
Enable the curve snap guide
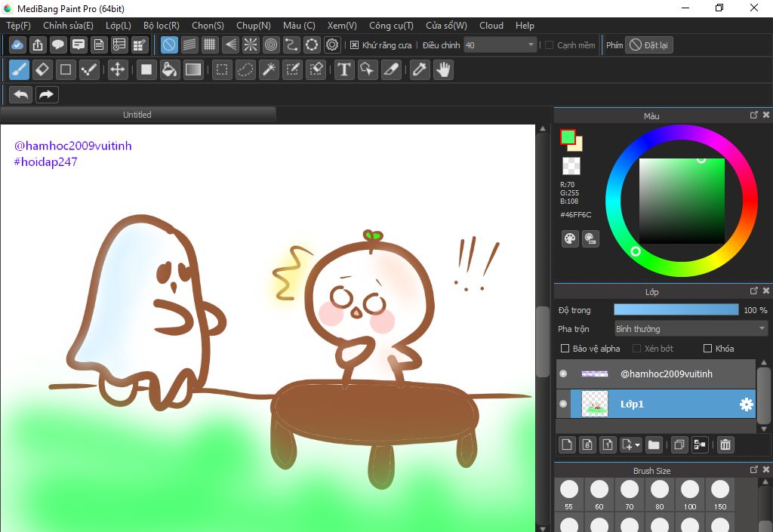(291, 45)
